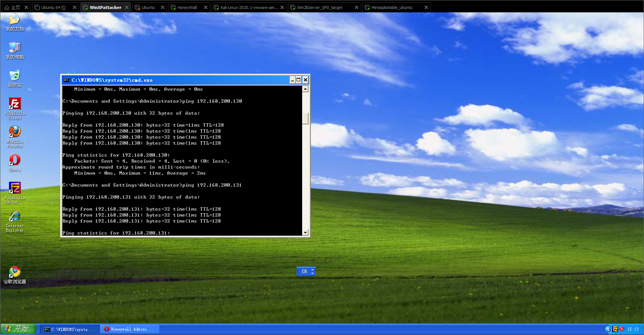644x335 pixels.
Task: Click the cmd window scroll-down arrow
Action: 305,233
